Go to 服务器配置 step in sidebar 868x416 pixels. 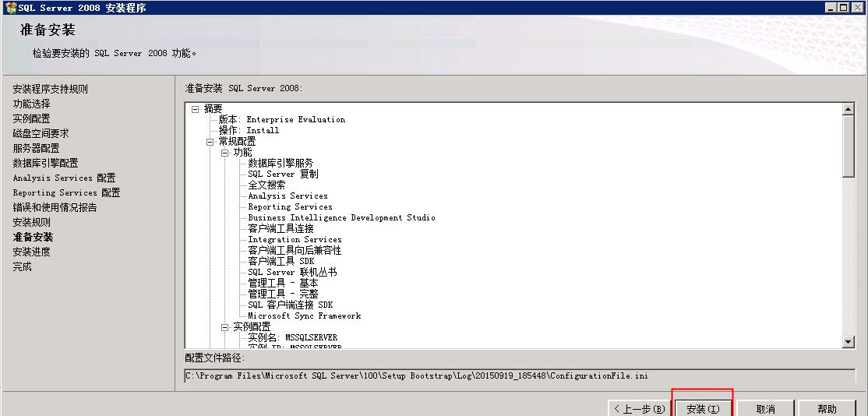[36, 148]
